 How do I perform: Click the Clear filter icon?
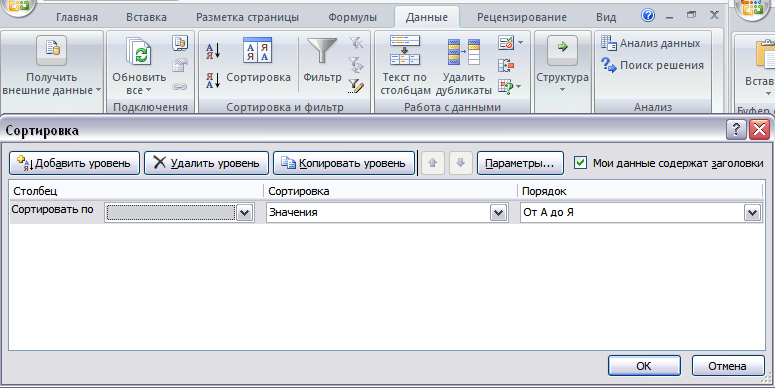356,43
